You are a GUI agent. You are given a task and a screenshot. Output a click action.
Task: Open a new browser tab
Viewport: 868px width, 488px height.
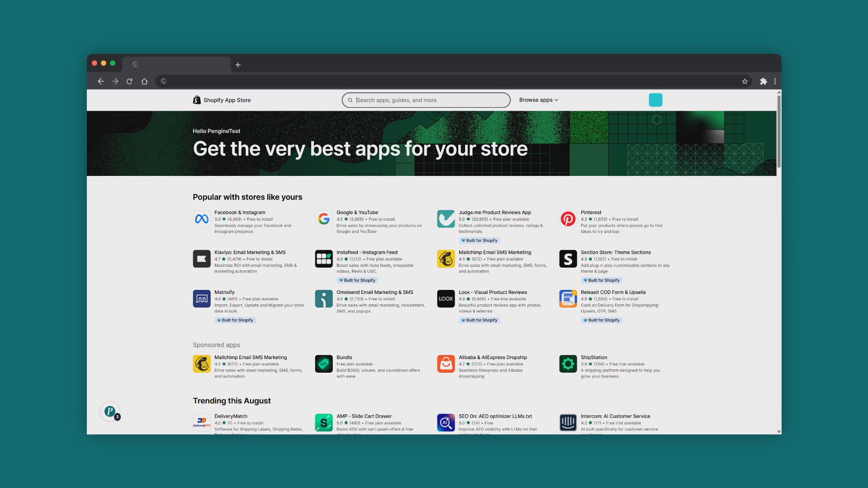(238, 65)
